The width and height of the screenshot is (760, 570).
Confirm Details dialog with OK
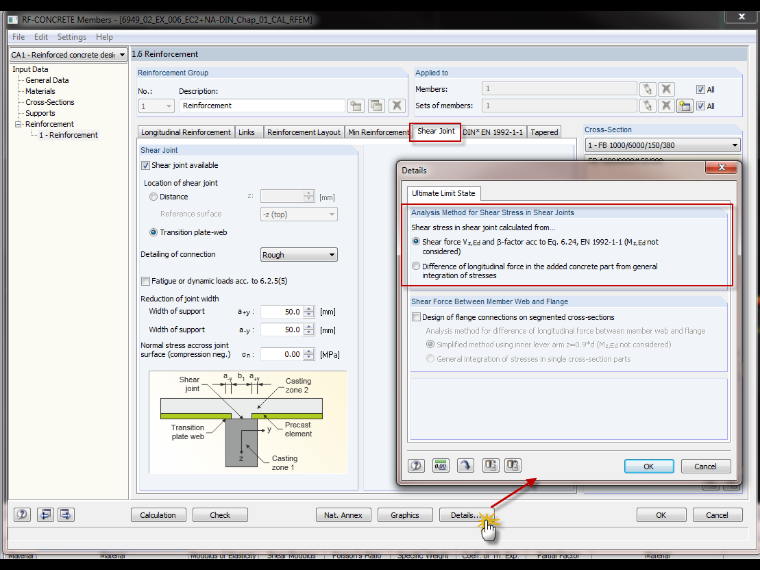(x=649, y=466)
